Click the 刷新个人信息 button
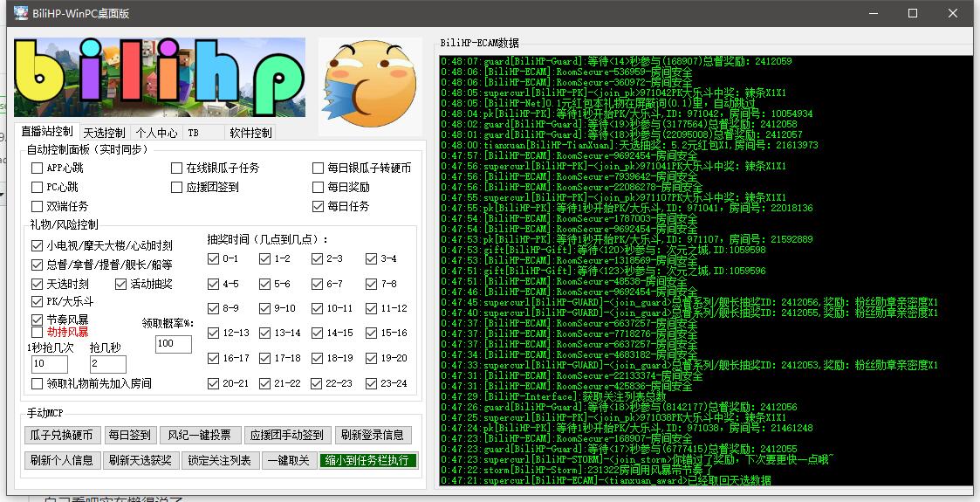Viewport: 980px width, 502px height. point(61,460)
